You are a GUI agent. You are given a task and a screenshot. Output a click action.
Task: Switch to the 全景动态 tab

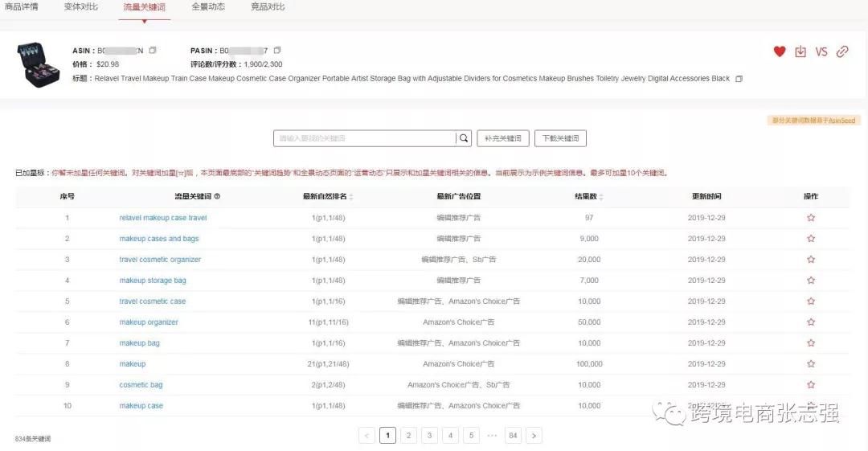coord(208,6)
